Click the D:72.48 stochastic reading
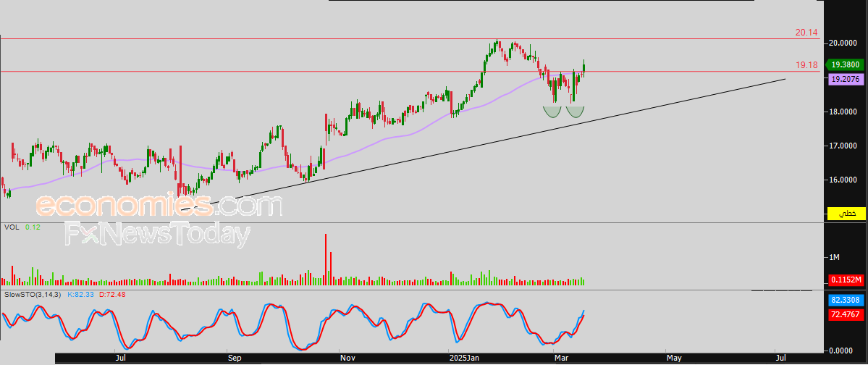868x365 pixels. [x=111, y=294]
